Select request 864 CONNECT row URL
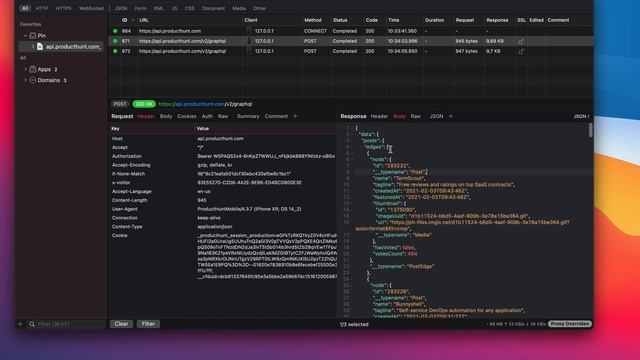 (x=170, y=31)
